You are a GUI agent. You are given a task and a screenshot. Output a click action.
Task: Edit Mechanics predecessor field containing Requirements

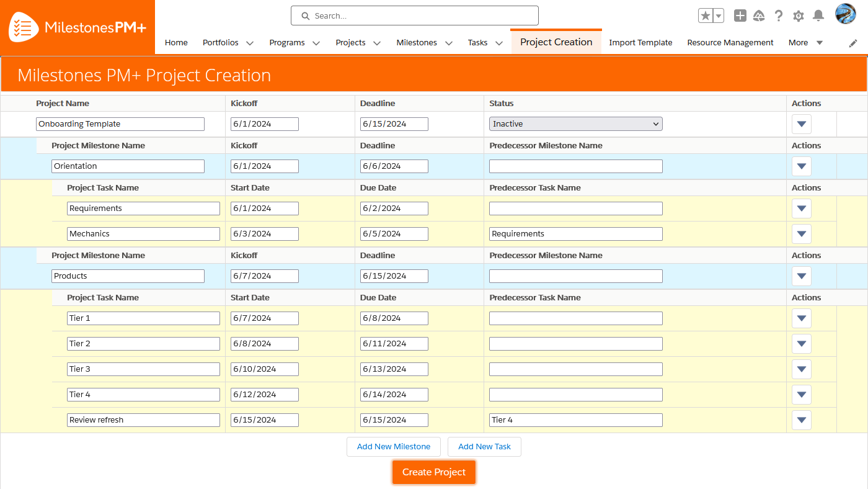[x=576, y=234]
